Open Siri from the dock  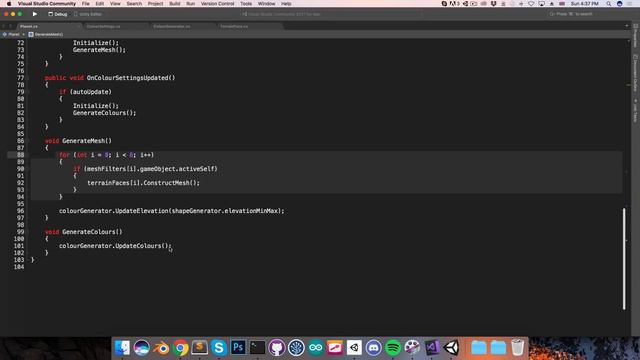point(142,348)
